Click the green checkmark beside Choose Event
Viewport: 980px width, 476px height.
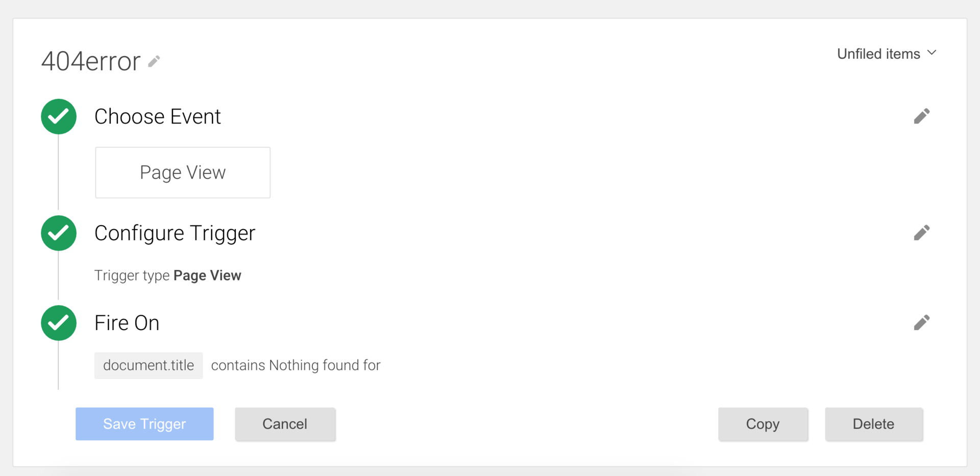tap(59, 116)
